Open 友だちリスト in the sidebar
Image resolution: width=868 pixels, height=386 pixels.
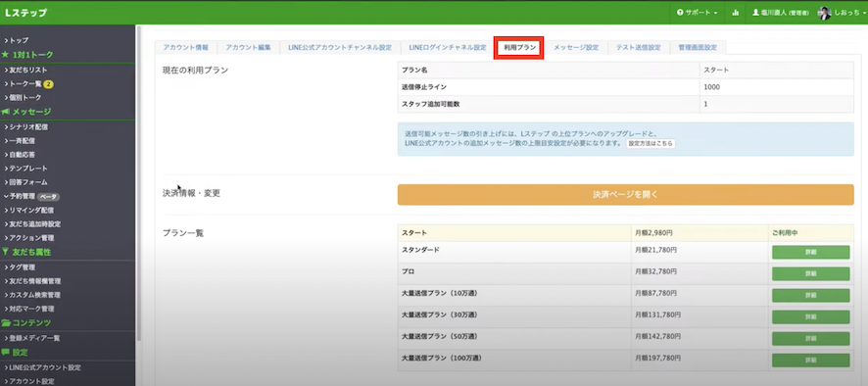tap(25, 71)
